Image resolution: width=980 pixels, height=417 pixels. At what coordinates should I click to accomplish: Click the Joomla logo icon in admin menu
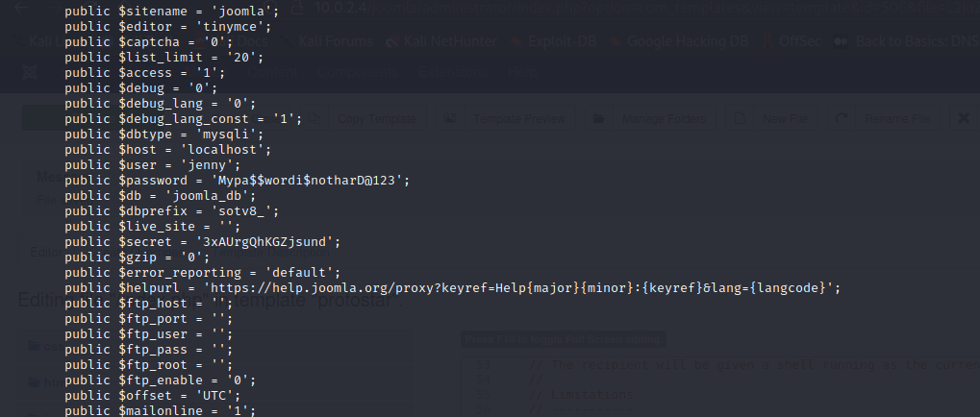point(29,72)
